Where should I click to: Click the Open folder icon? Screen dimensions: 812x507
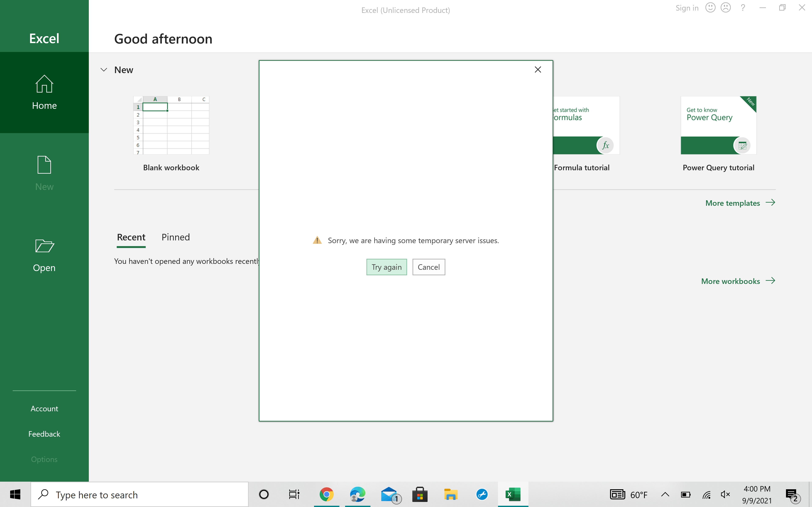[44, 246]
